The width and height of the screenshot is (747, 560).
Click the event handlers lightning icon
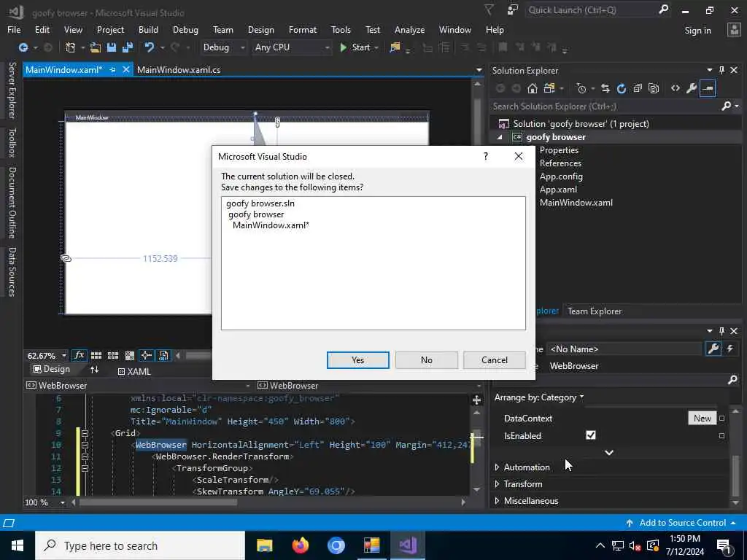pyautogui.click(x=729, y=349)
